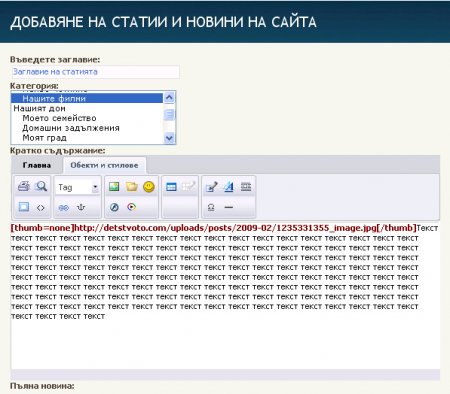Insert special character omega icon

pyautogui.click(x=211, y=207)
